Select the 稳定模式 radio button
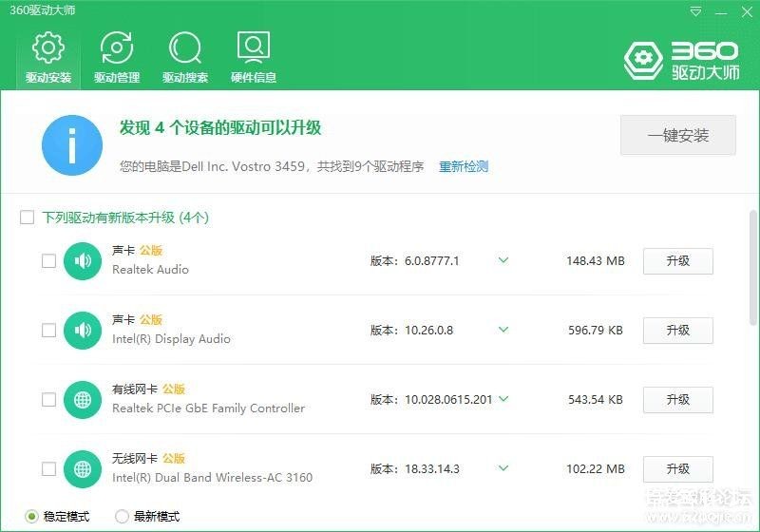The width and height of the screenshot is (760, 532). [31, 517]
